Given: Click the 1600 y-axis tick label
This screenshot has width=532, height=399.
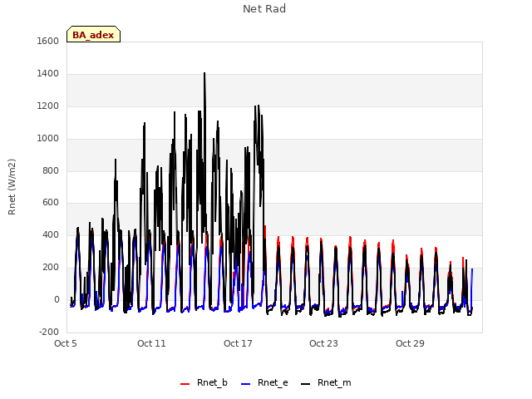Looking at the screenshot, I should point(48,42).
